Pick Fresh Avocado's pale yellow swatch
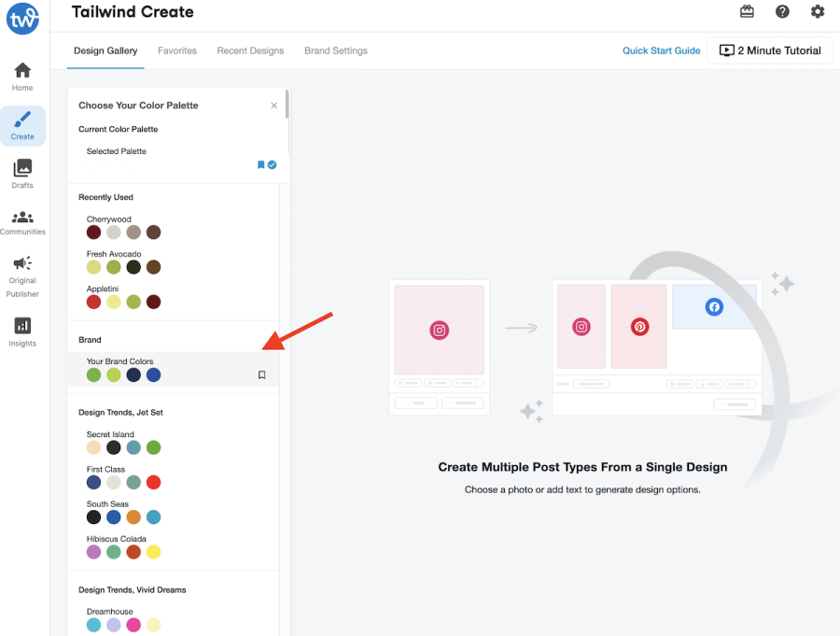Viewport: 840px width, 636px height. tap(93, 267)
